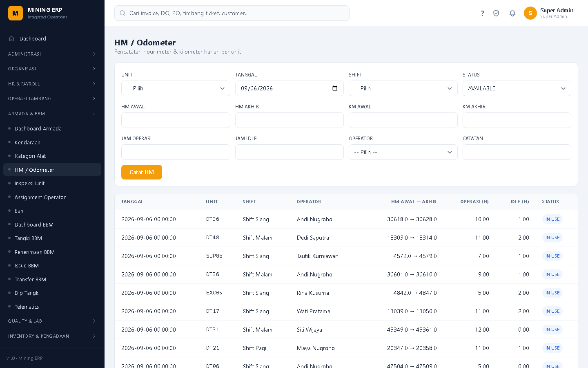Click the Status column header
The width and height of the screenshot is (588, 368).
pyautogui.click(x=550, y=202)
